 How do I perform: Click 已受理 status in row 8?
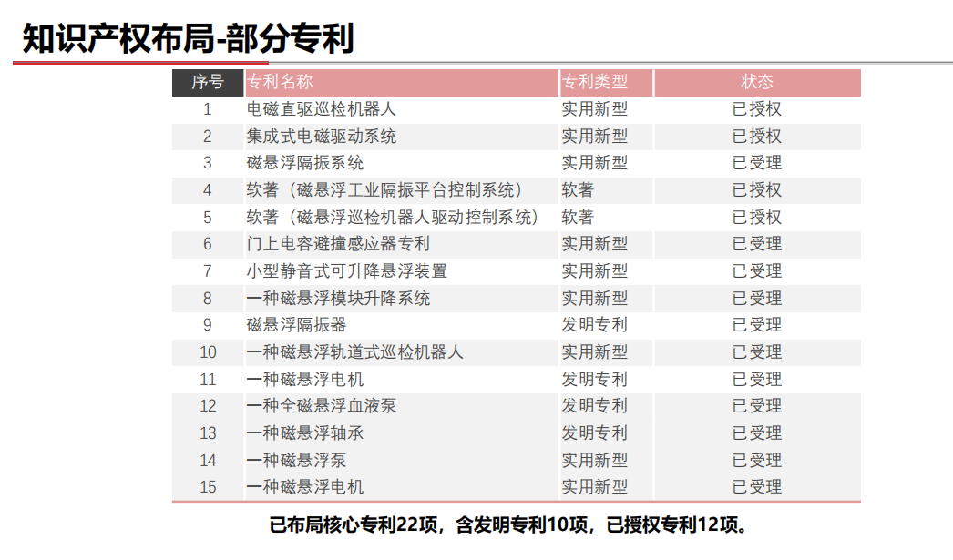click(x=757, y=299)
